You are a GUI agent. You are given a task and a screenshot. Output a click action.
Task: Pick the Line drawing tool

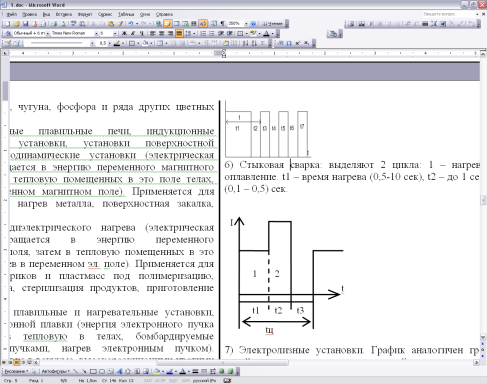click(x=76, y=371)
